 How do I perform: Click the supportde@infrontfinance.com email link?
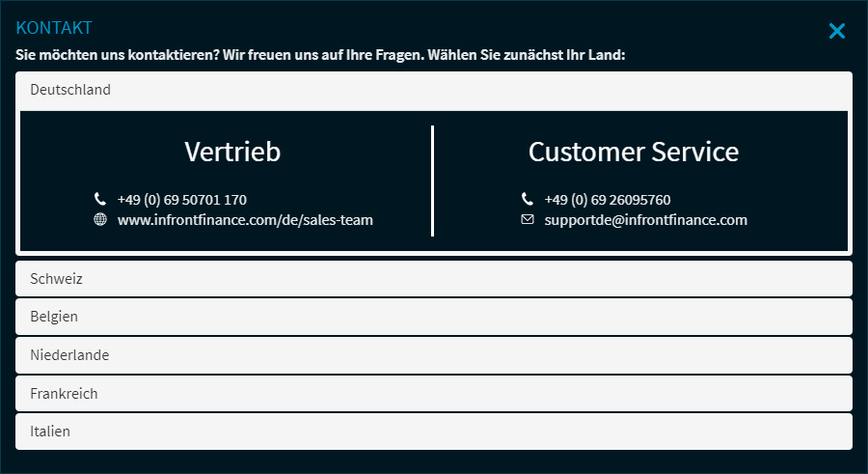(645, 220)
